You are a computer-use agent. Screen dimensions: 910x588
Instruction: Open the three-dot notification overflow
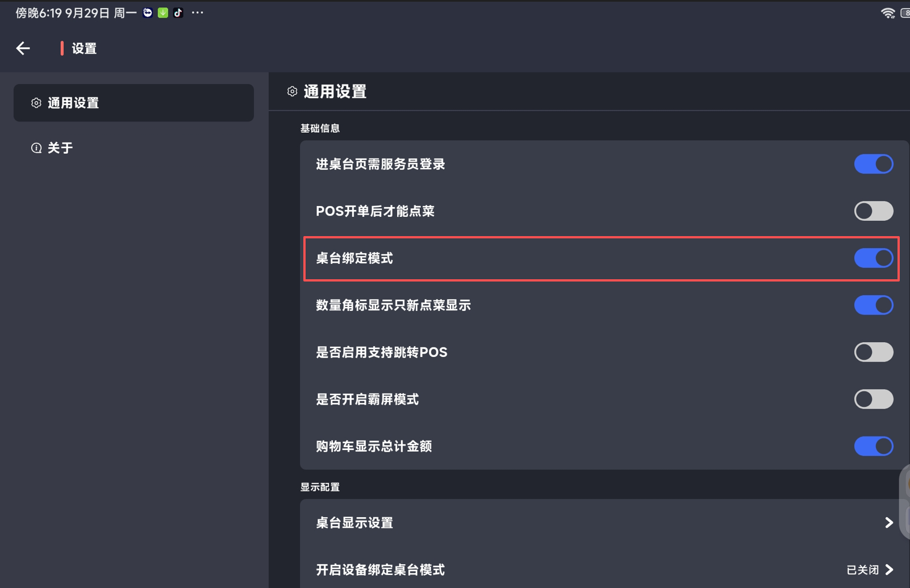(197, 13)
